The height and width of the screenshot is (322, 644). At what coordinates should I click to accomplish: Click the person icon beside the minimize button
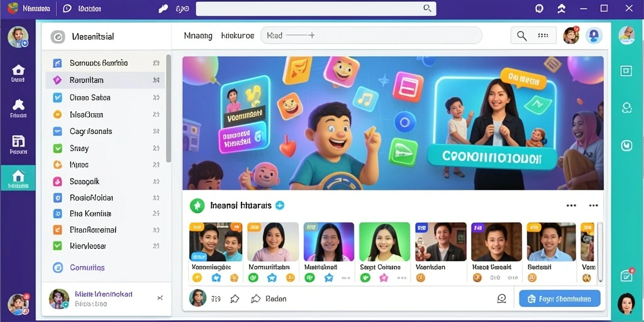(561, 9)
